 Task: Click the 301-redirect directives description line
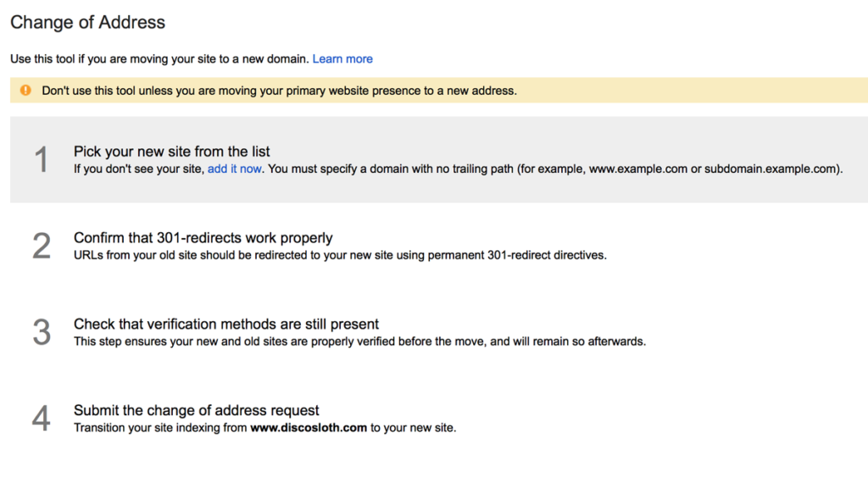pos(341,255)
